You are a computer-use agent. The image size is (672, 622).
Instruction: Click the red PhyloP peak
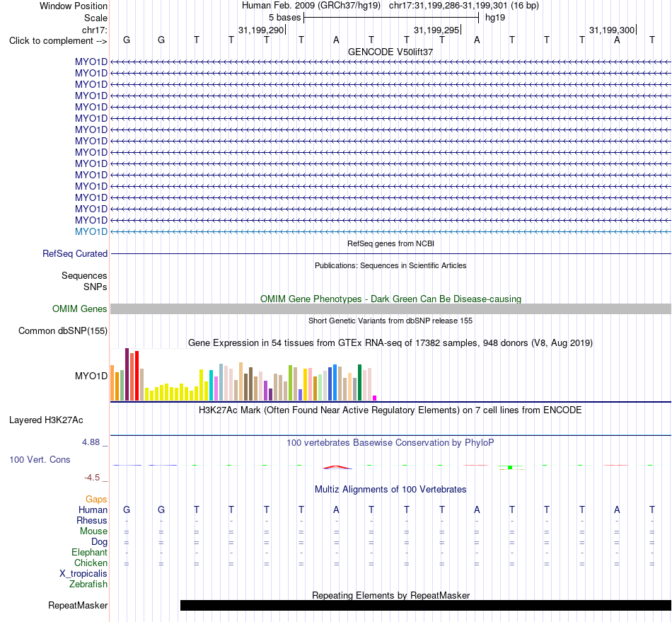337,467
